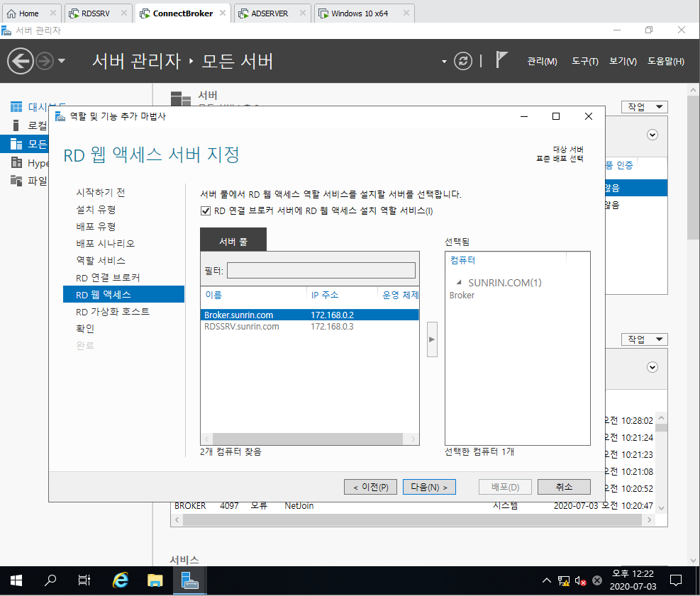Click Server Manager taskbar icon
The height and width of the screenshot is (596, 700).
tap(190, 580)
